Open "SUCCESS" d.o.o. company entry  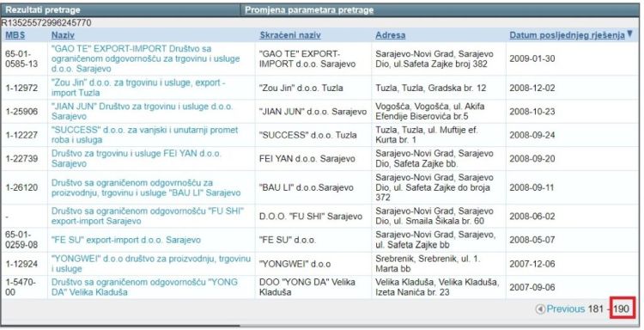144,135
